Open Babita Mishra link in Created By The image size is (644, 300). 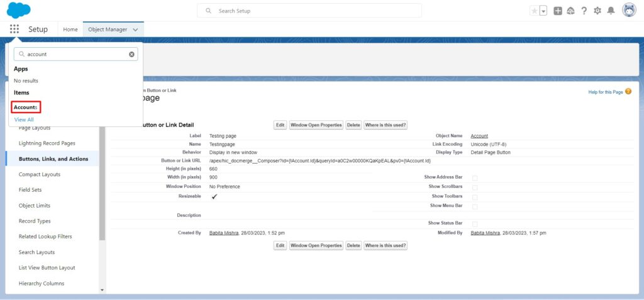(x=224, y=233)
